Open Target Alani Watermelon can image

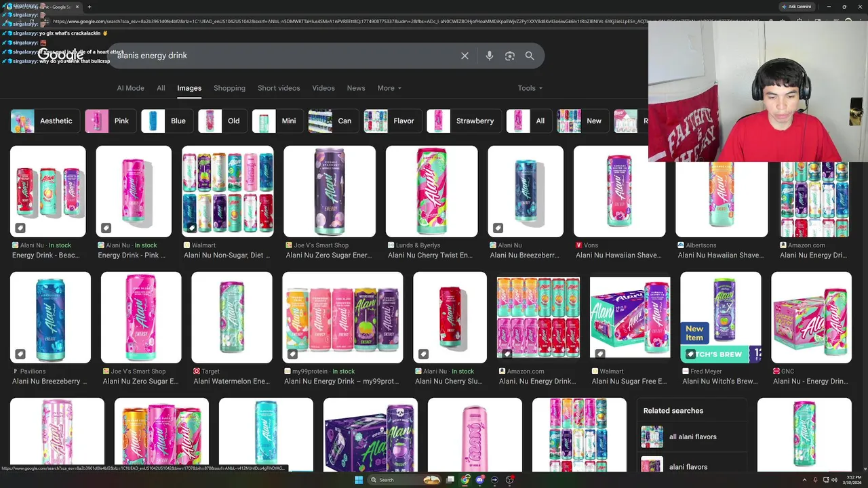(x=232, y=318)
